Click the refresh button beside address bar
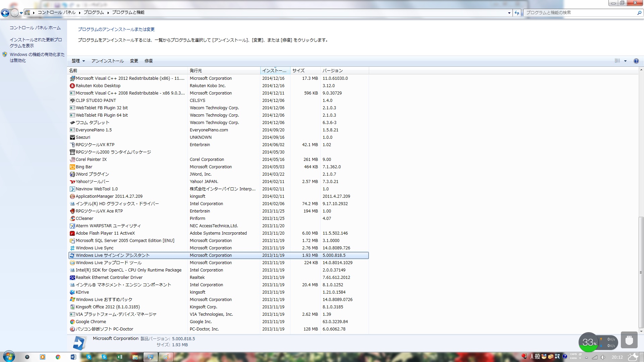Viewport: 644px width, 362px height. [x=517, y=13]
